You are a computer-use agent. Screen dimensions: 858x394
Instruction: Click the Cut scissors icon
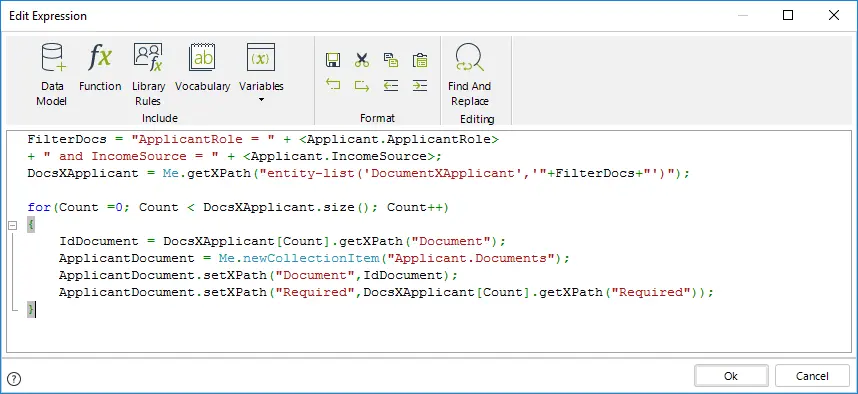pyautogui.click(x=362, y=60)
